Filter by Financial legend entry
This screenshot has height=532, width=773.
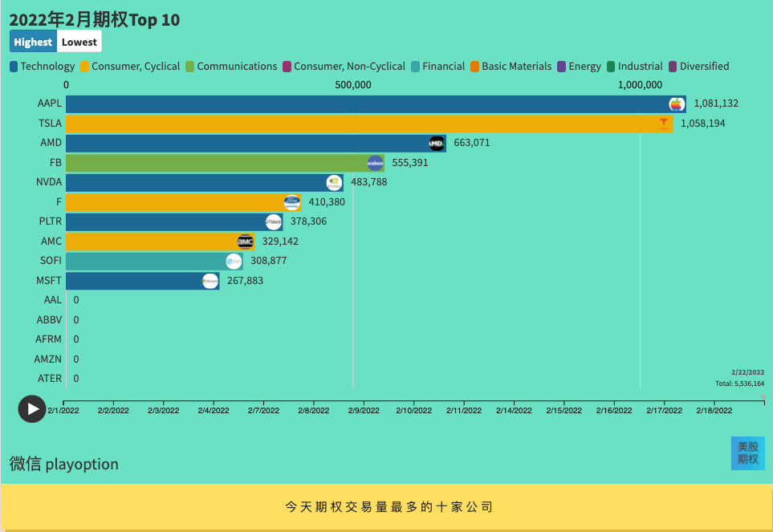coord(437,67)
